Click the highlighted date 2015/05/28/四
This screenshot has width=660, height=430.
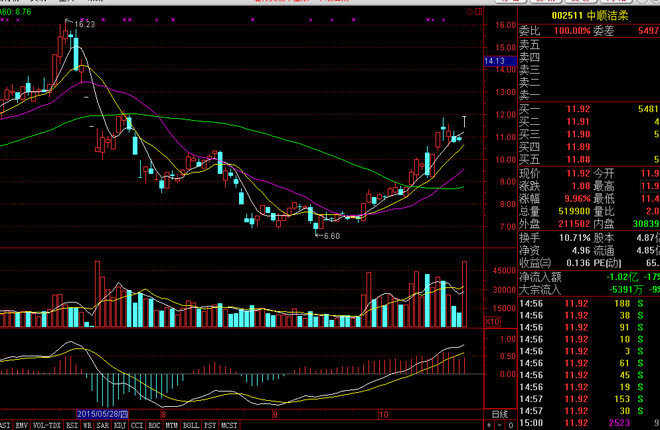coord(103,414)
